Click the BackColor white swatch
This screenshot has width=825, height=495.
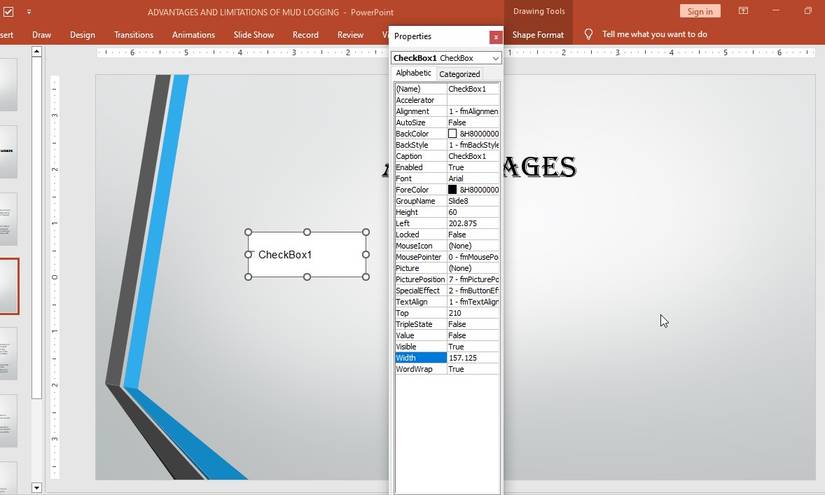[x=452, y=134]
